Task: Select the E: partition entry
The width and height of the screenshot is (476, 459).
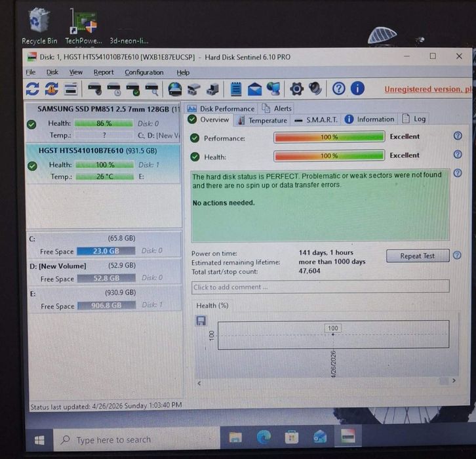Action: coord(105,299)
